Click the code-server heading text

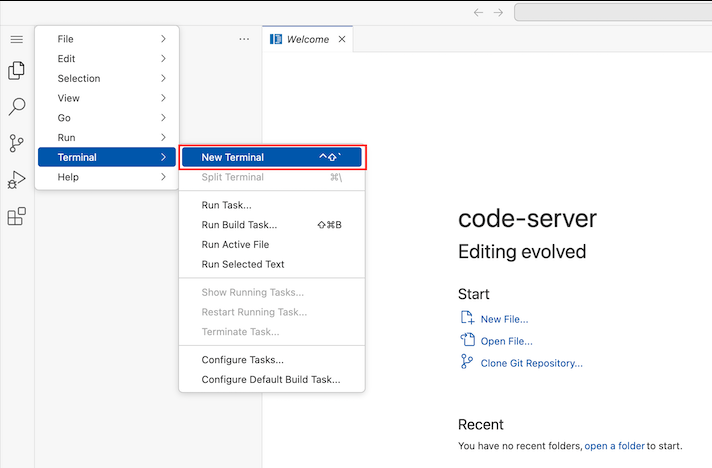tap(527, 218)
